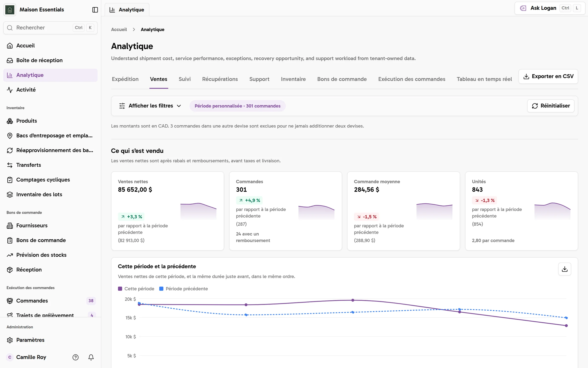Open Bacs d'entreposage et emplacements
This screenshot has height=368, width=588.
pos(50,135)
